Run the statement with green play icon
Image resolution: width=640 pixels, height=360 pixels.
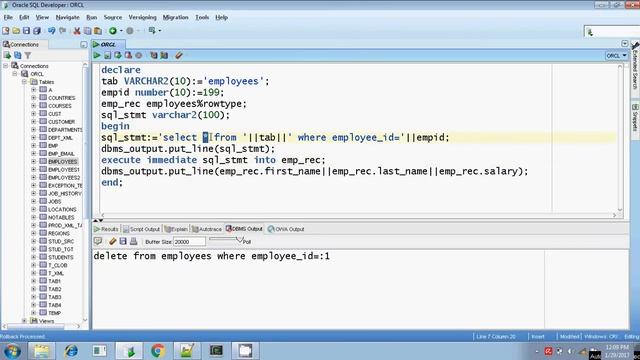coord(97,55)
